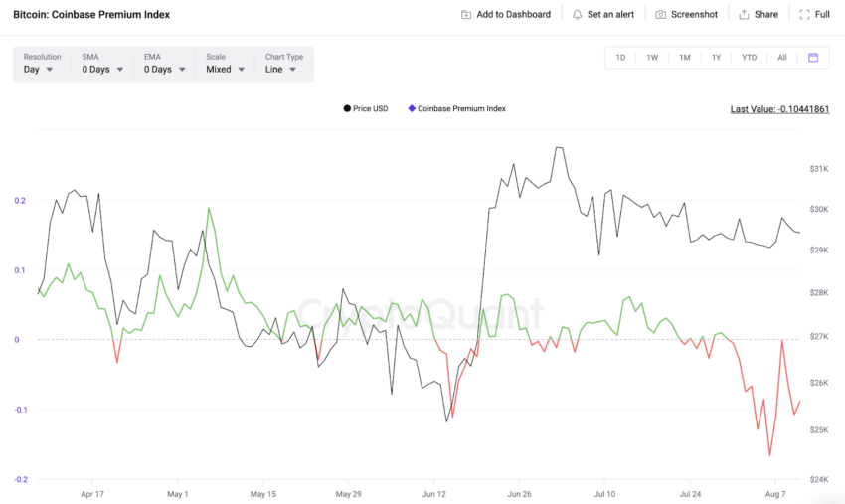This screenshot has height=504, width=845.
Task: Click the Share upload icon
Action: coord(744,15)
